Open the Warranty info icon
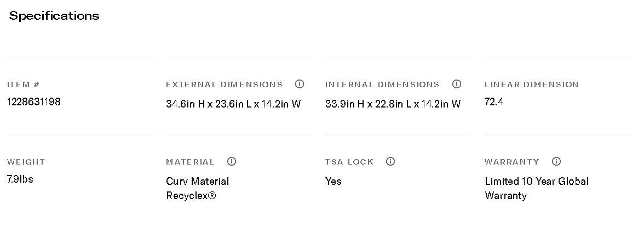The image size is (644, 226). tap(556, 162)
